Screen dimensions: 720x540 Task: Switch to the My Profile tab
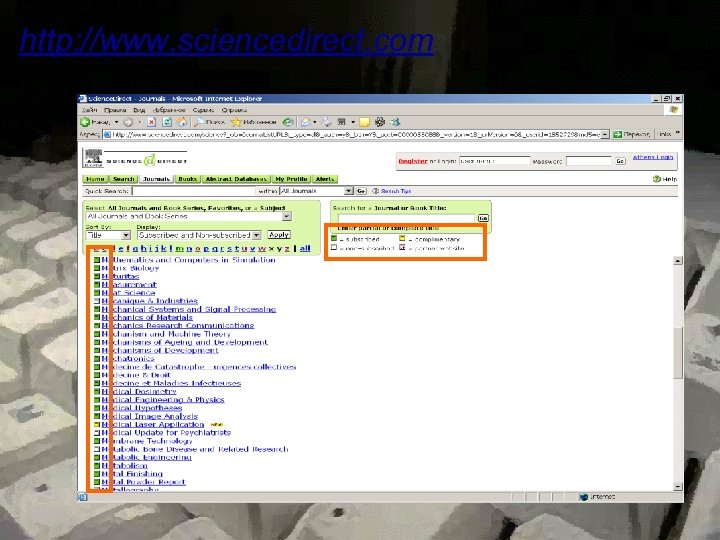(292, 179)
